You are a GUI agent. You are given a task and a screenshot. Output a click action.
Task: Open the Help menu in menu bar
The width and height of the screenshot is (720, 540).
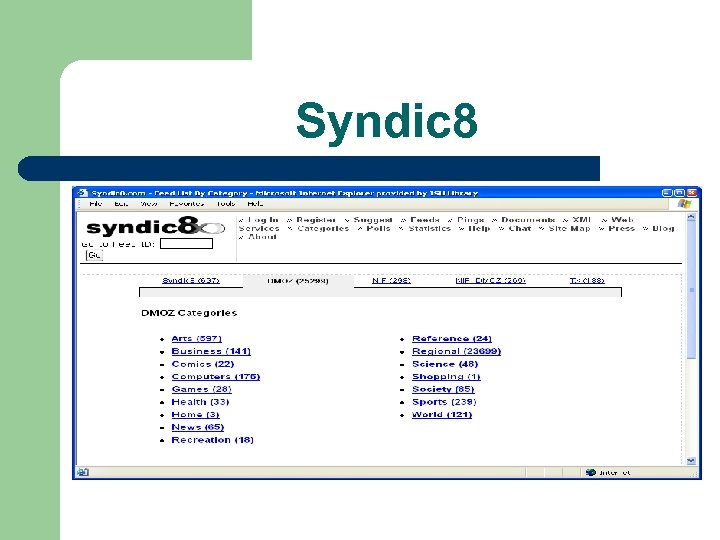[x=255, y=203]
